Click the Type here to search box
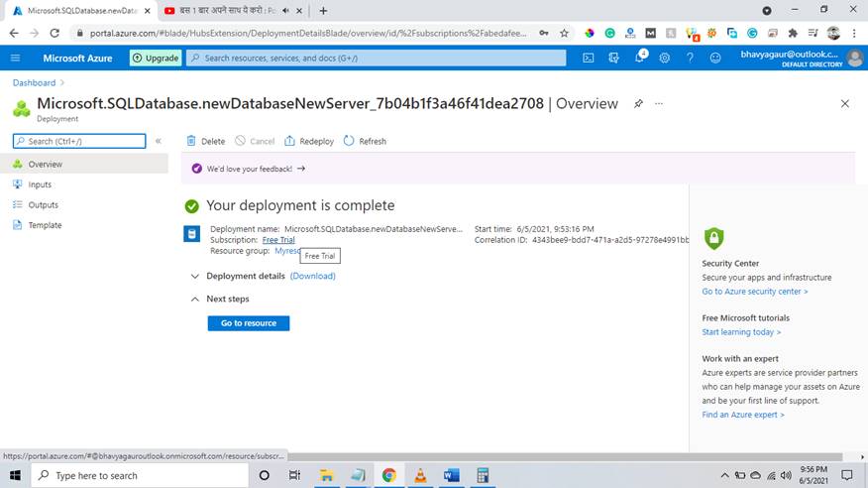Image resolution: width=868 pixels, height=488 pixels. (140, 475)
